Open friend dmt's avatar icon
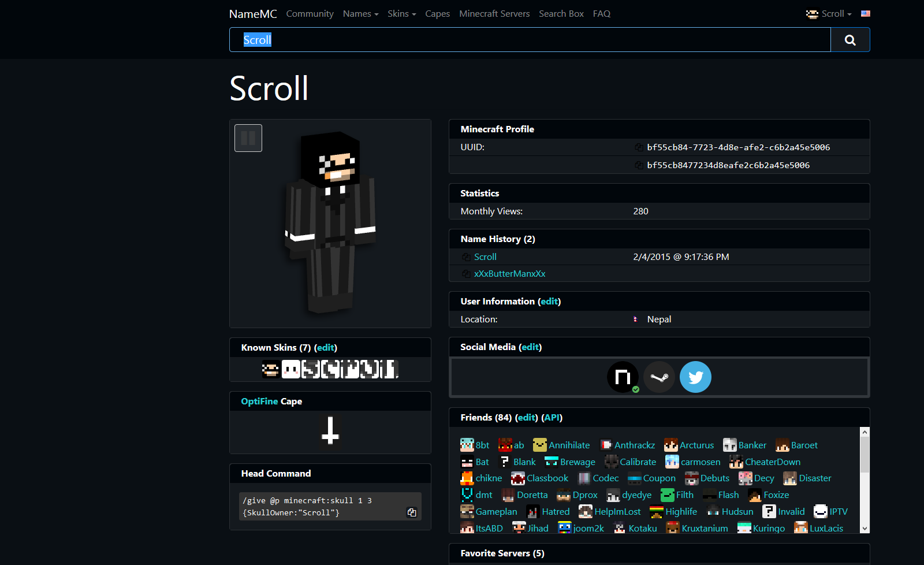 click(467, 495)
